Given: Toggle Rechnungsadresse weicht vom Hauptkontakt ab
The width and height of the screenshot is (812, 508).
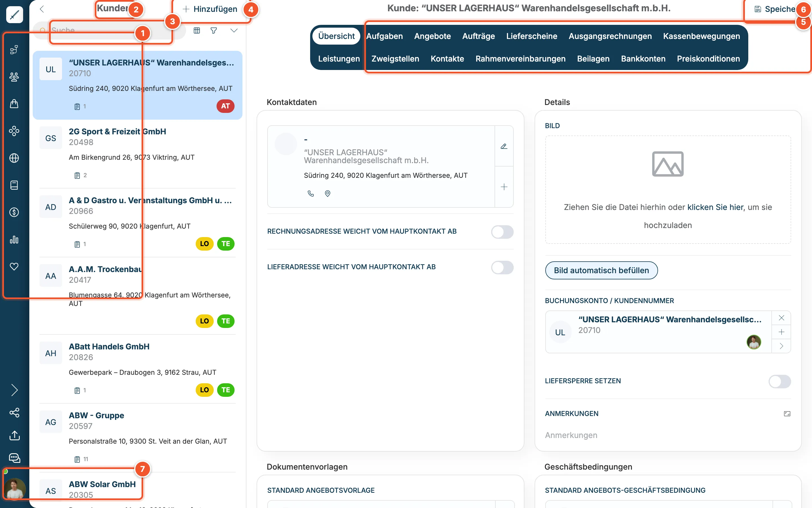Looking at the screenshot, I should pyautogui.click(x=502, y=232).
